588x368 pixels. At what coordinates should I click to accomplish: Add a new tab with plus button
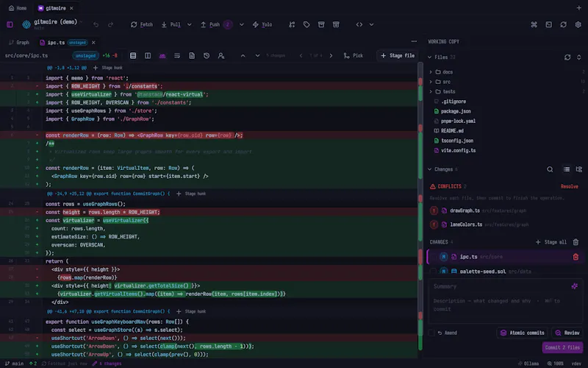(578, 8)
